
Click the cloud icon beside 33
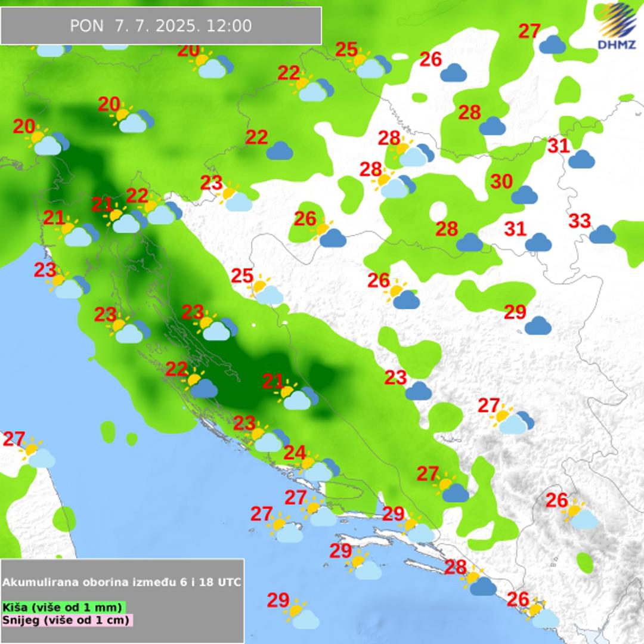(x=602, y=234)
